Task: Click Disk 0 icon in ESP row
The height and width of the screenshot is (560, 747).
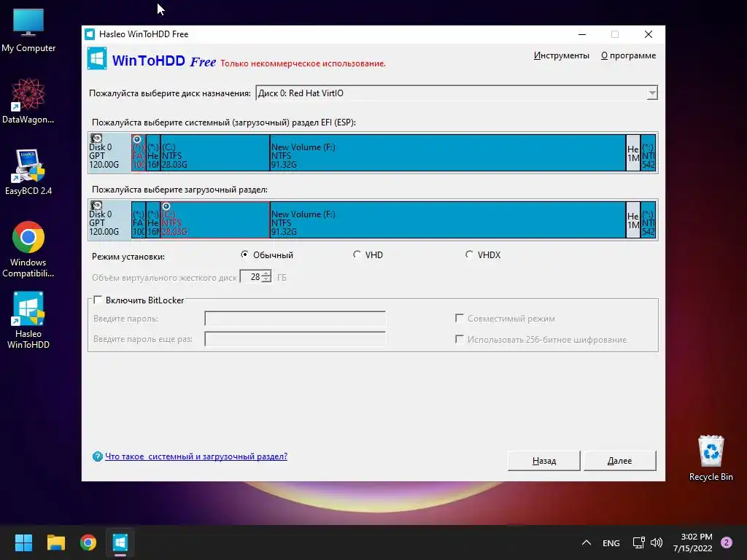Action: pos(97,139)
